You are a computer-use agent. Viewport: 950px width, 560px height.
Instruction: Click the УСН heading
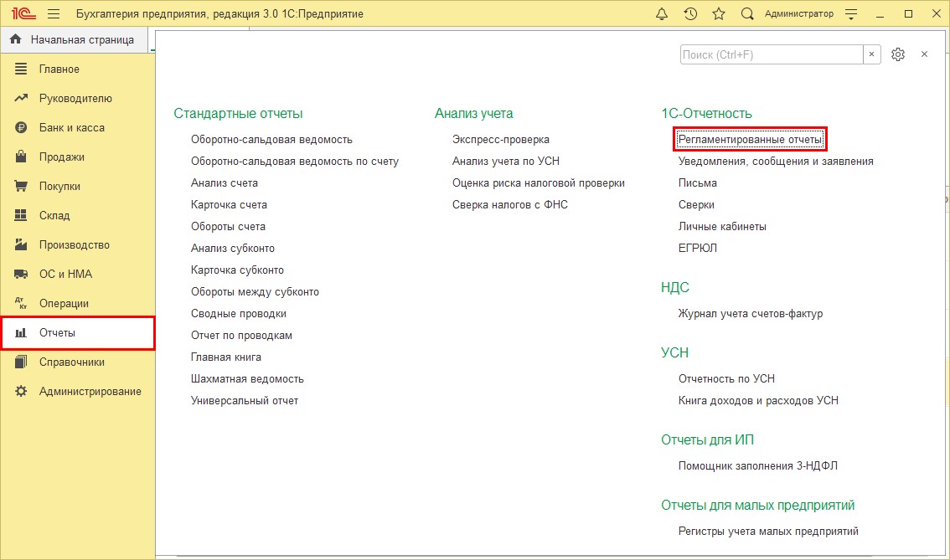pos(675,353)
